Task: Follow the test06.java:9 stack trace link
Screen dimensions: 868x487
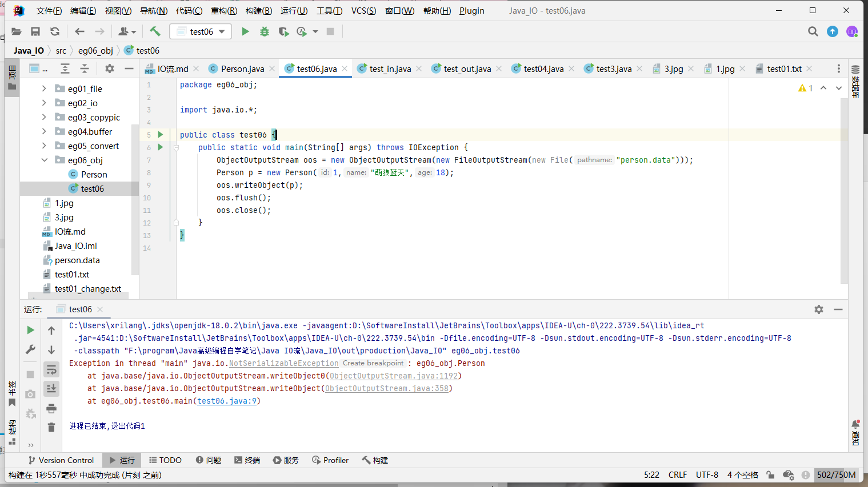Action: (x=227, y=401)
